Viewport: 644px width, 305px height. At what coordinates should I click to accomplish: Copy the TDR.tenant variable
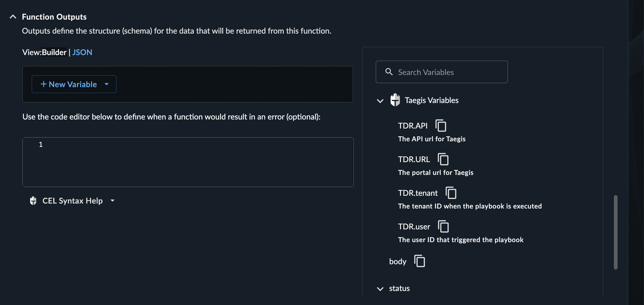[x=451, y=193]
